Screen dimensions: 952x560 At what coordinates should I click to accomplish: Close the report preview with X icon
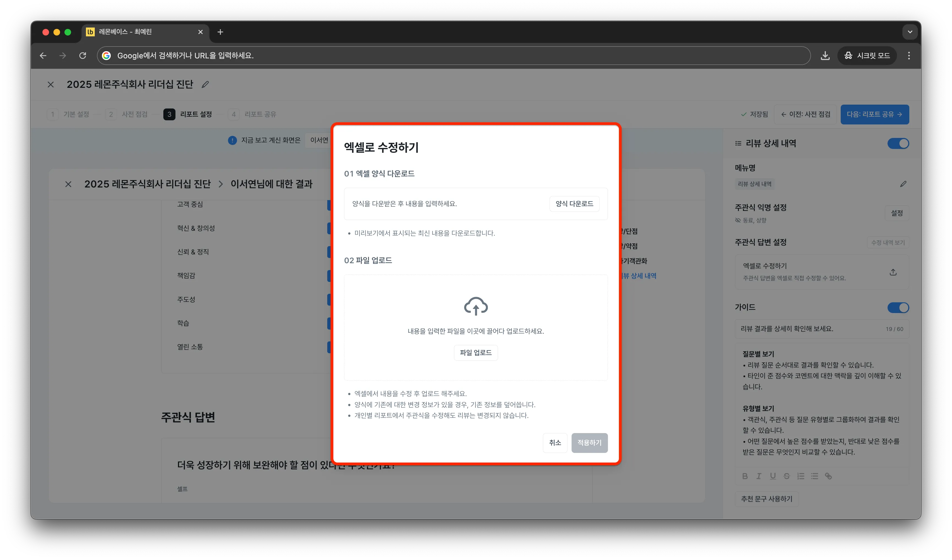pyautogui.click(x=68, y=184)
